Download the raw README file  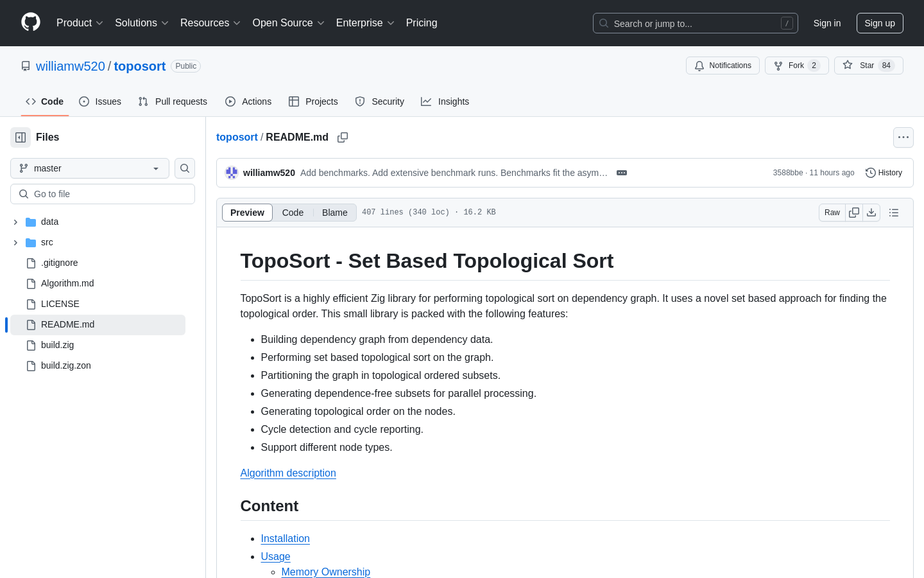pos(871,213)
